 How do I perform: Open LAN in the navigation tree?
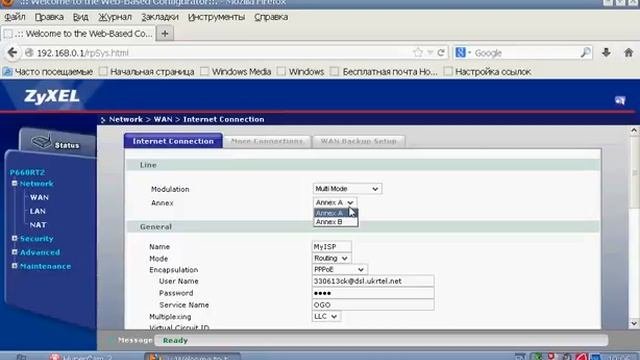(x=38, y=211)
